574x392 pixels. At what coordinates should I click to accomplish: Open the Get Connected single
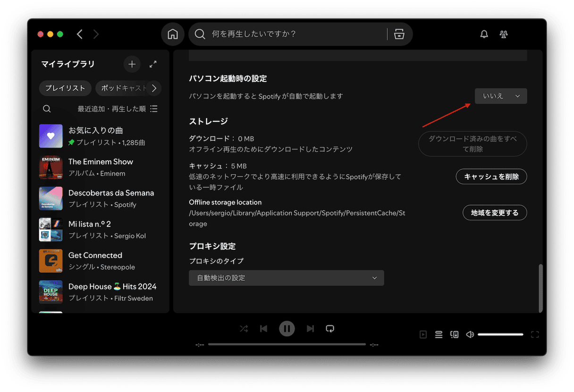(100, 261)
